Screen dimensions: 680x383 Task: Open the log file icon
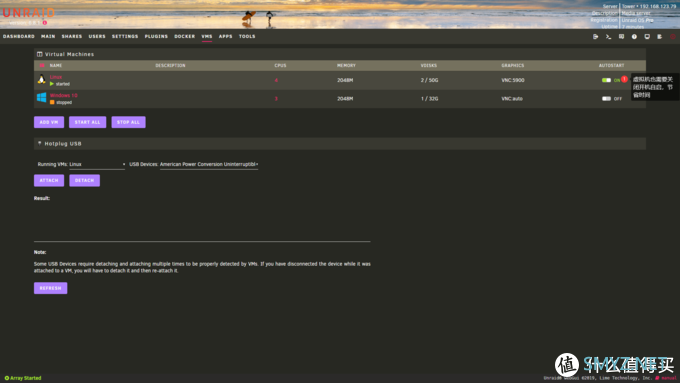660,37
